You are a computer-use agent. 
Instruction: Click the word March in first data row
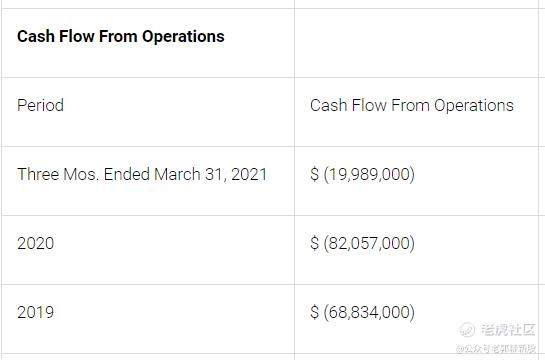click(177, 174)
